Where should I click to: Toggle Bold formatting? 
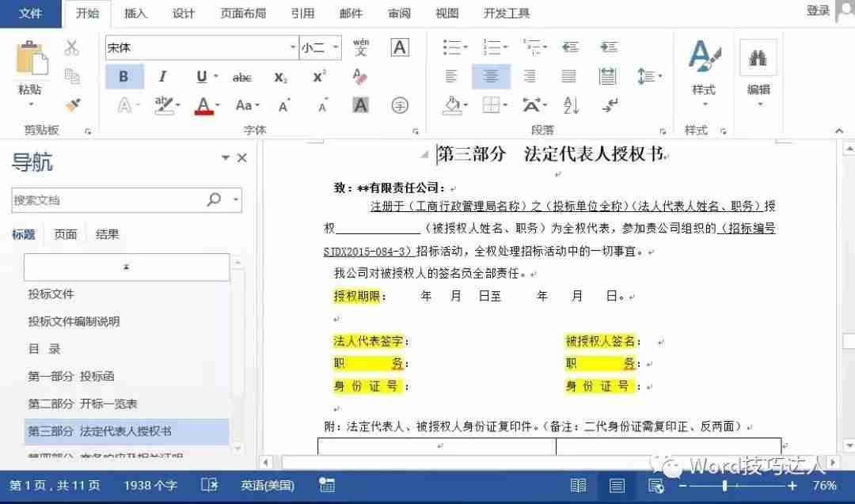click(x=124, y=76)
